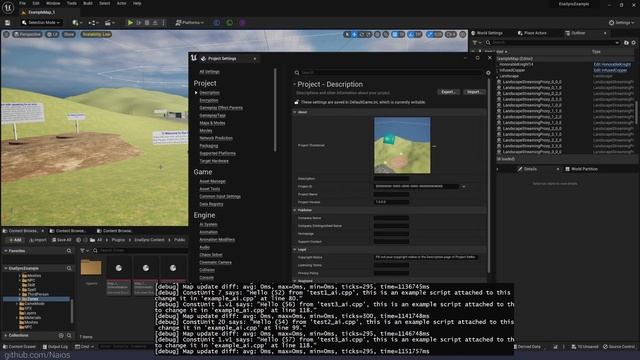Click the Unreal Engine logo
The height and width of the screenshot is (360, 640).
click(8, 7)
